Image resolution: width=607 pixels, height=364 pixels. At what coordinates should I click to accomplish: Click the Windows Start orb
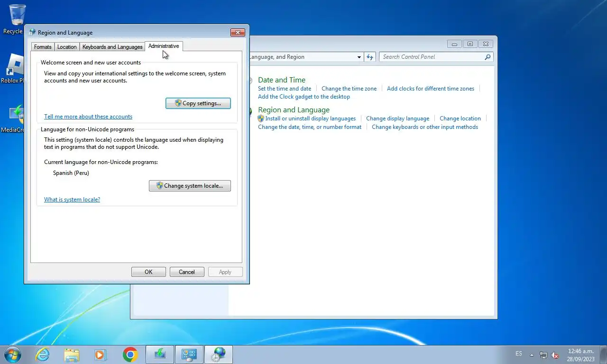(12, 355)
